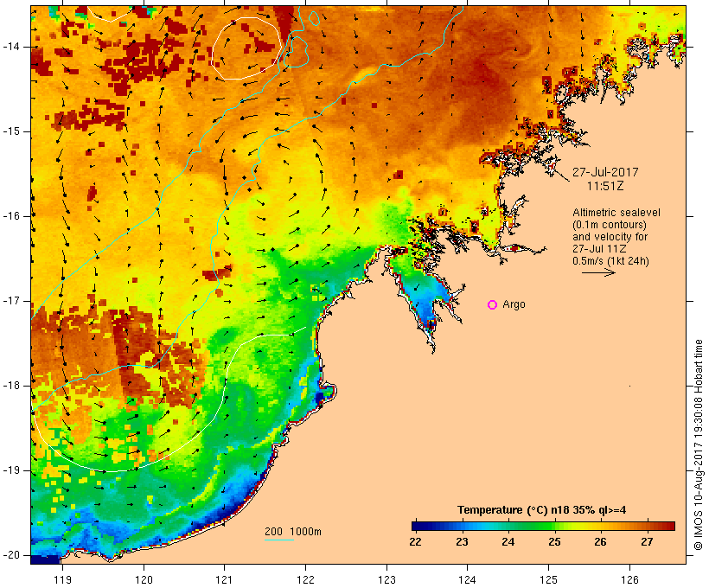Click the magenta Argo float marker
The width and height of the screenshot is (709, 588).
[x=493, y=305]
